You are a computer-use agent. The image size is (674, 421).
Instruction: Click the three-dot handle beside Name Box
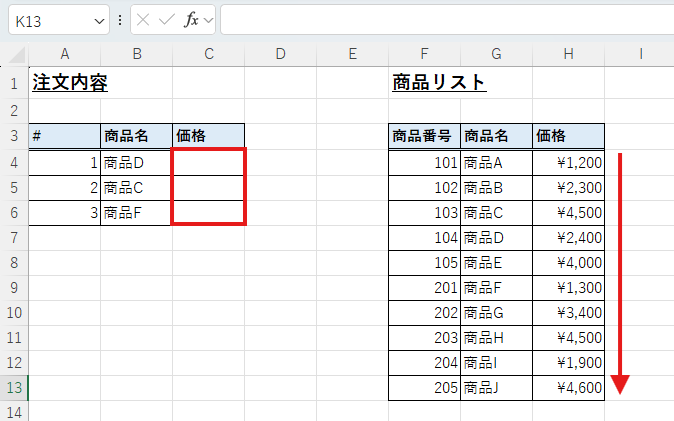click(x=121, y=20)
